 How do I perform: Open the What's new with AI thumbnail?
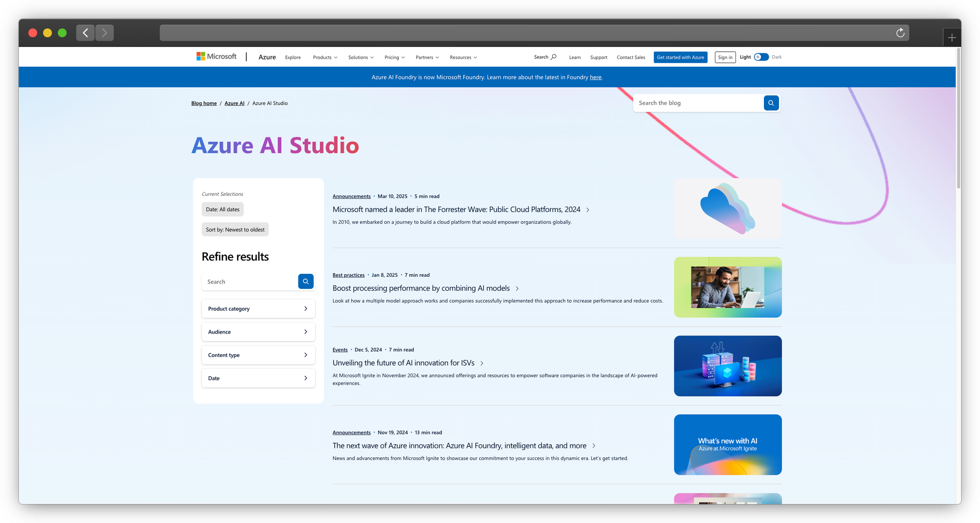(728, 445)
